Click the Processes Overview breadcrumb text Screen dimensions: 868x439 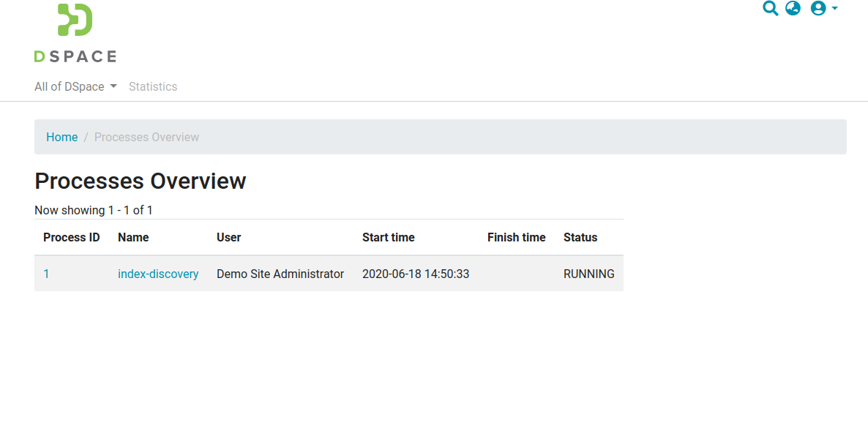pyautogui.click(x=146, y=137)
